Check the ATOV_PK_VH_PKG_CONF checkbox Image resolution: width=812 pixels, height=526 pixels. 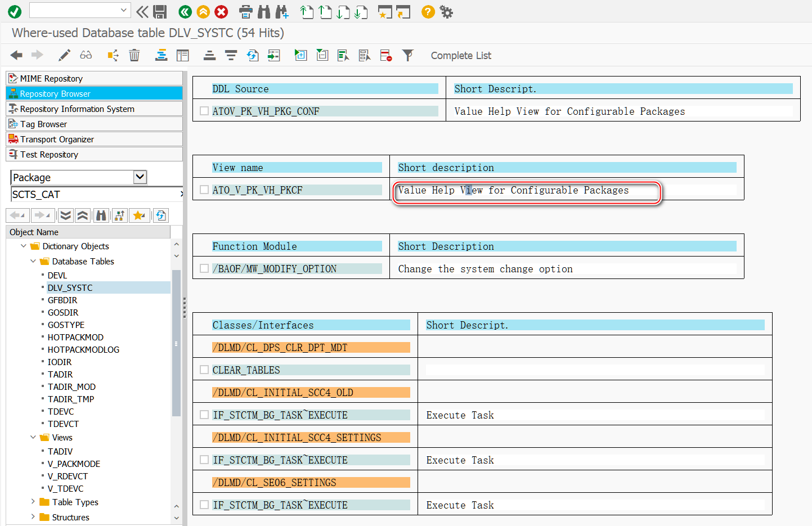pyautogui.click(x=204, y=111)
